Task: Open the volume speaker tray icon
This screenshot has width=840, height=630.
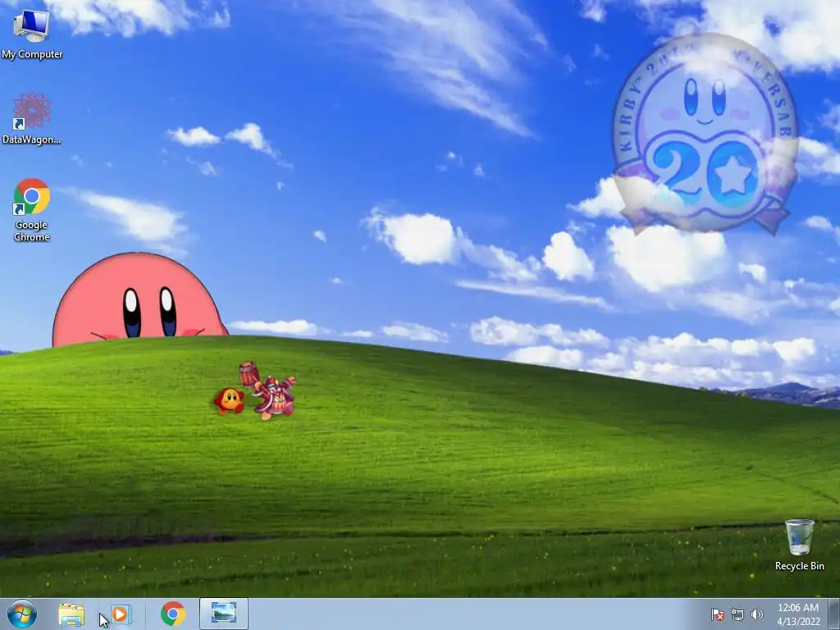Action: 756,614
